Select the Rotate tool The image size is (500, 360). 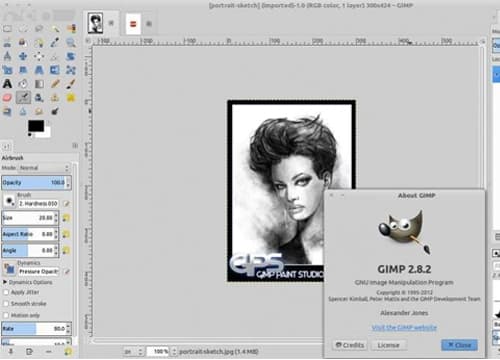tap(71, 56)
